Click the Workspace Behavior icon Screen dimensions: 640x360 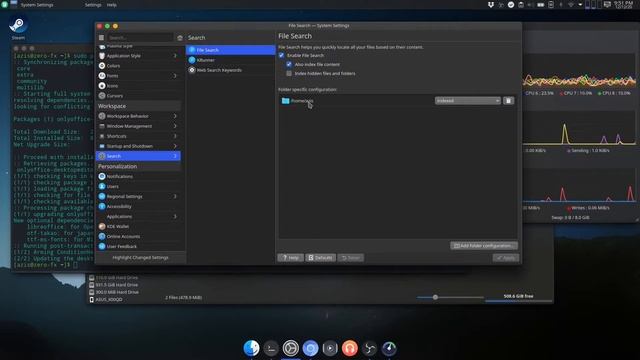coord(102,116)
